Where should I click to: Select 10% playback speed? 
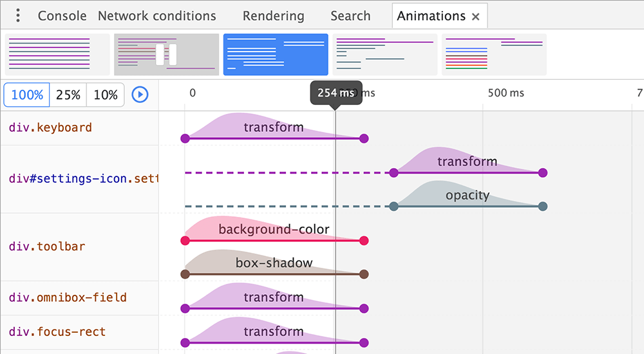coord(106,95)
